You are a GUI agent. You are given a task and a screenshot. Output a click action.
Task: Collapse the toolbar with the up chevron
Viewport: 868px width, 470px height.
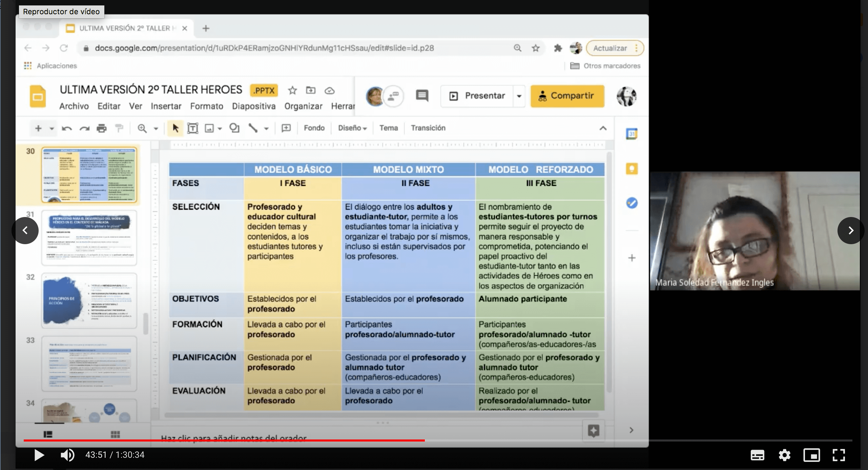603,128
